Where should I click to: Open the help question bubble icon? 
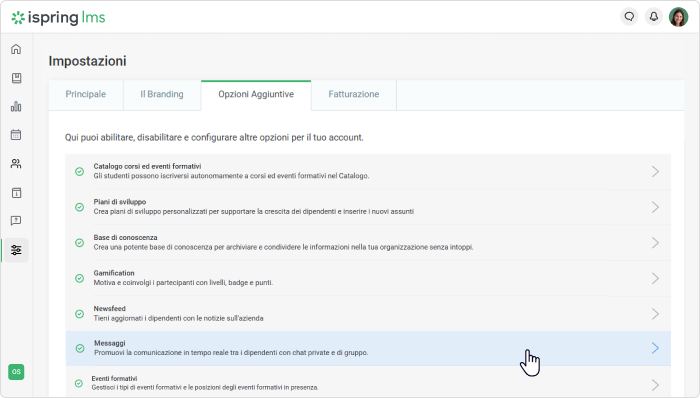(16, 221)
